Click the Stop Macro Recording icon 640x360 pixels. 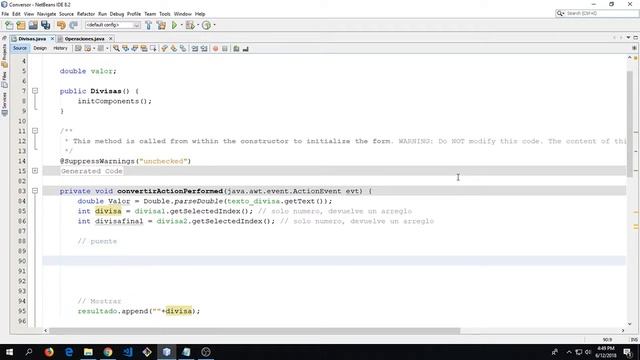[x=224, y=49]
